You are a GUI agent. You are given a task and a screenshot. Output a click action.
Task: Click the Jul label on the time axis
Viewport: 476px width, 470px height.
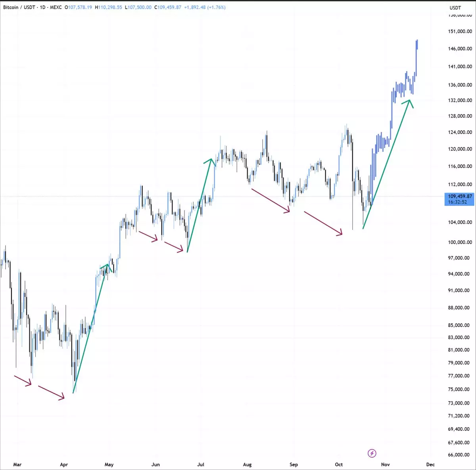point(201,464)
